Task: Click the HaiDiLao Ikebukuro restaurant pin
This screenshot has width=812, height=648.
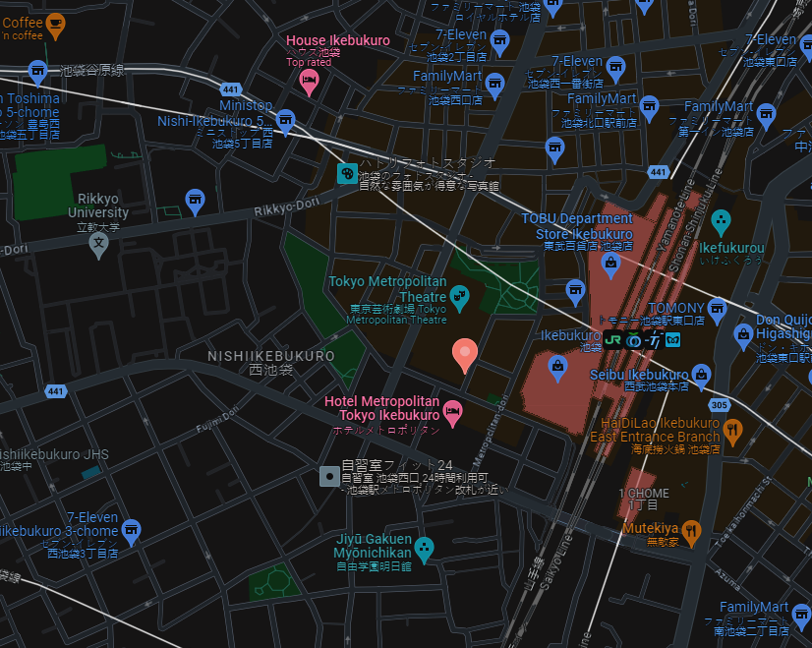Action: coord(732,432)
